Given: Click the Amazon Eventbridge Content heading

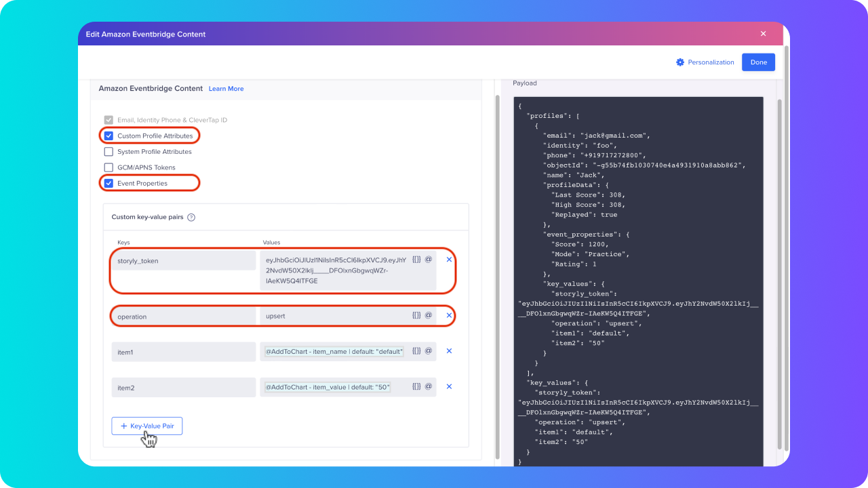Looking at the screenshot, I should [151, 88].
